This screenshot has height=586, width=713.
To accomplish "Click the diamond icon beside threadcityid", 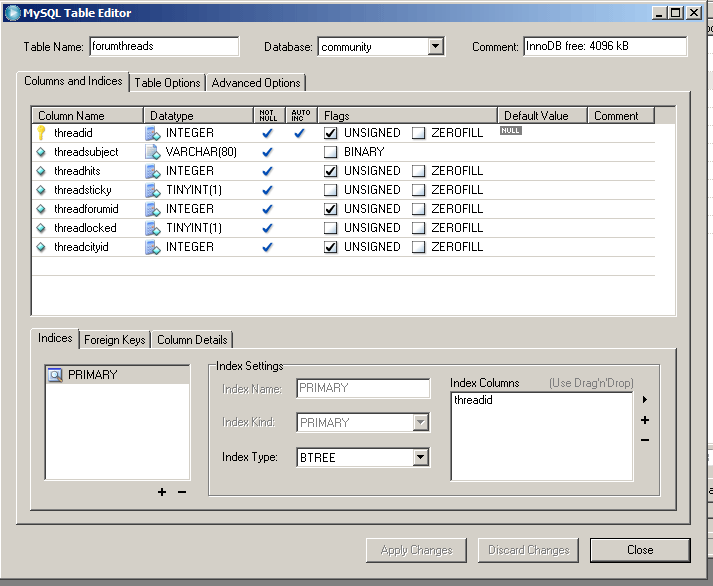I will click(x=41, y=247).
